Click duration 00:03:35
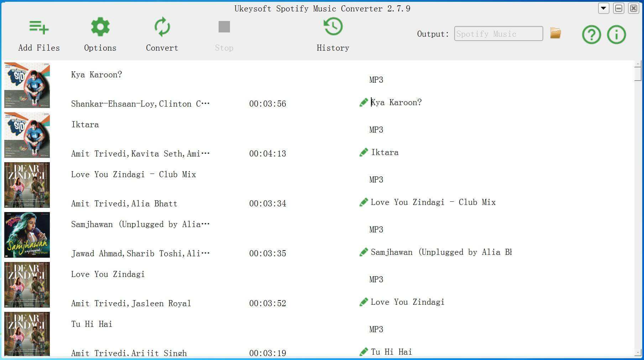Viewport: 644px width, 360px height. click(268, 253)
